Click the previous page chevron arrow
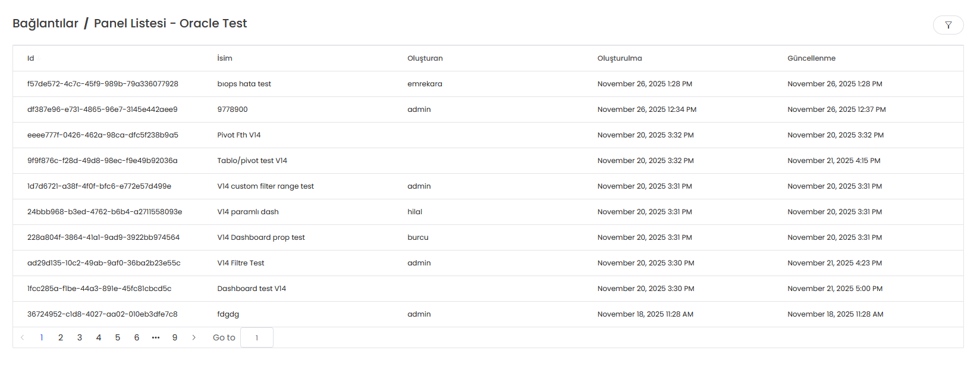The image size is (980, 366). (23, 337)
